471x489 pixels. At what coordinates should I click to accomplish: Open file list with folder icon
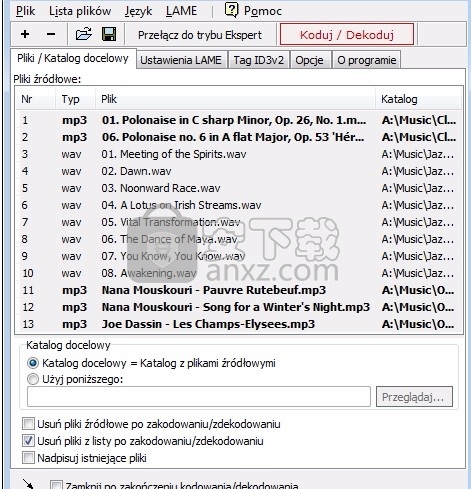(x=83, y=34)
